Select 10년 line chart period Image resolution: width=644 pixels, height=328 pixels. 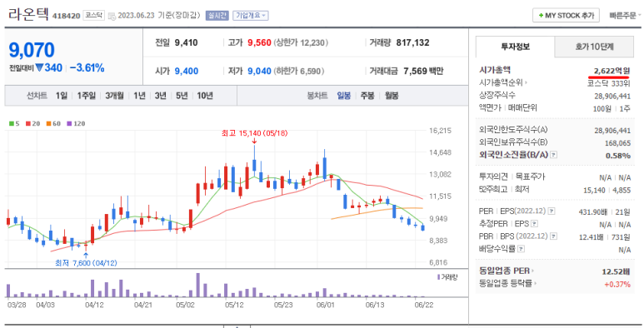coord(205,96)
